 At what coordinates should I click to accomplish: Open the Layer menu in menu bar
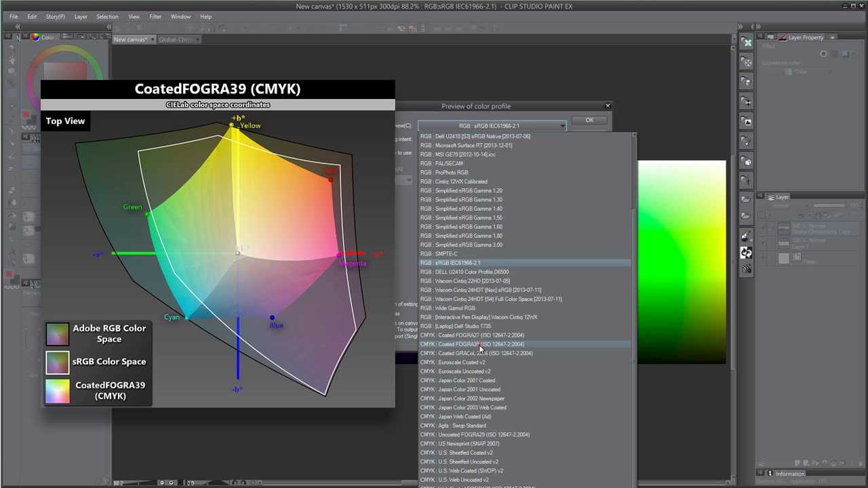pos(81,16)
